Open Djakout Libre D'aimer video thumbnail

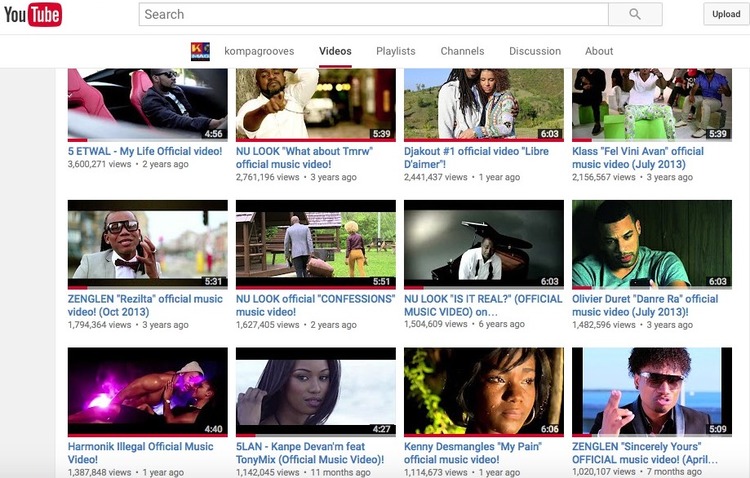[x=484, y=105]
